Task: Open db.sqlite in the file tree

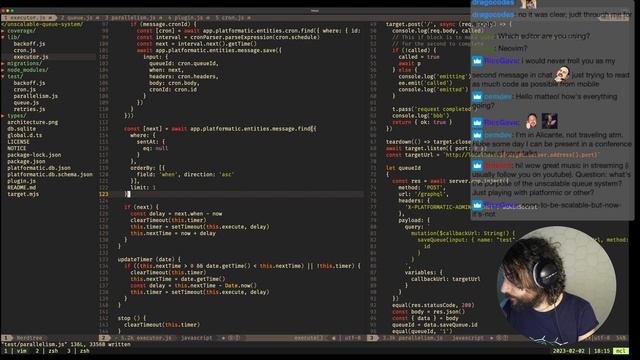Action: pyautogui.click(x=21, y=129)
